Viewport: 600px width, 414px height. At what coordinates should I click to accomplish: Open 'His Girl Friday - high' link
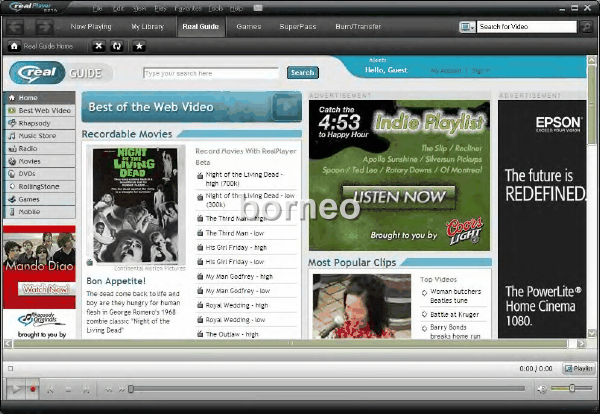point(236,248)
